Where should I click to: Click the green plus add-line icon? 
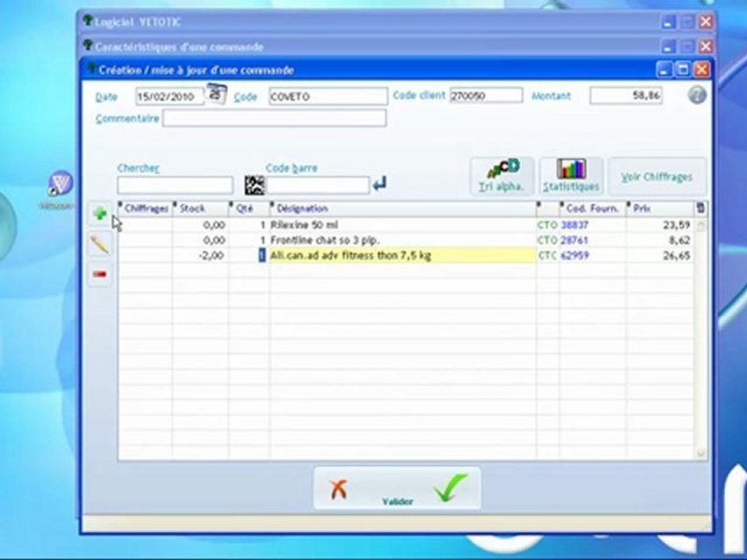100,214
